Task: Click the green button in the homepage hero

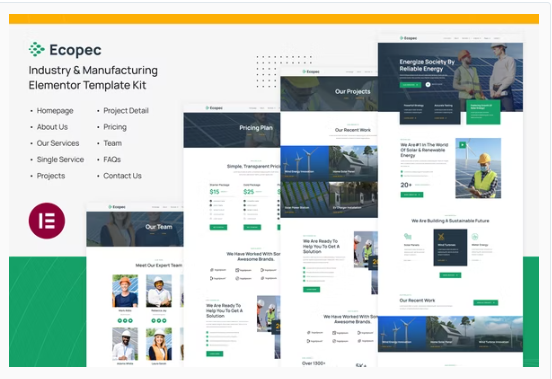Action: (410, 85)
